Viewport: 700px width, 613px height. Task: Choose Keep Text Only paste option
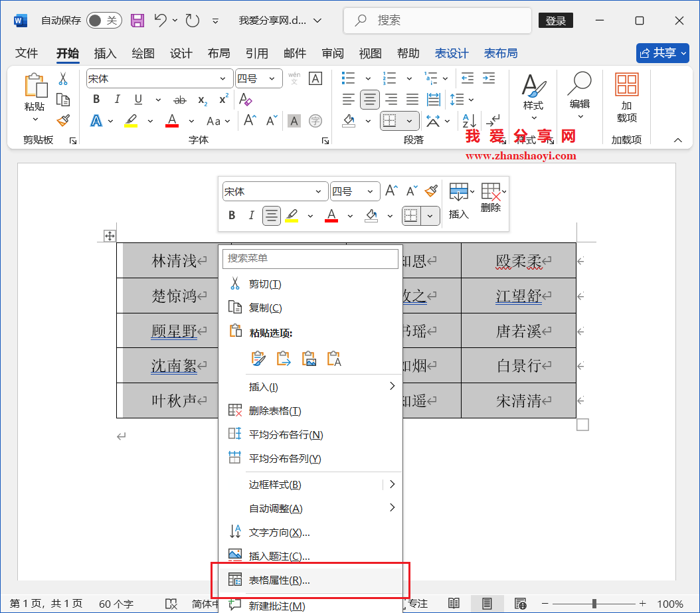[334, 359]
